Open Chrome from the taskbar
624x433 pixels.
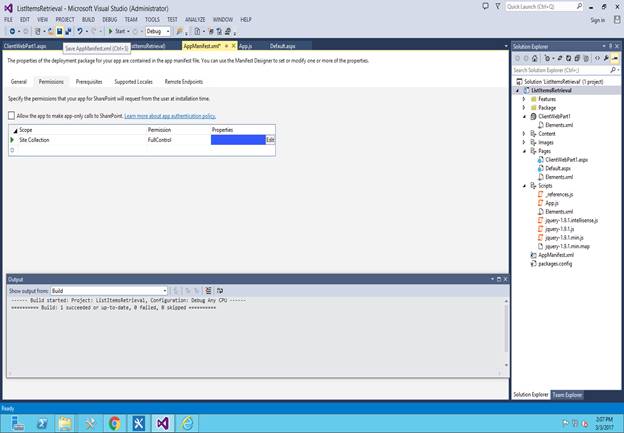(115, 423)
